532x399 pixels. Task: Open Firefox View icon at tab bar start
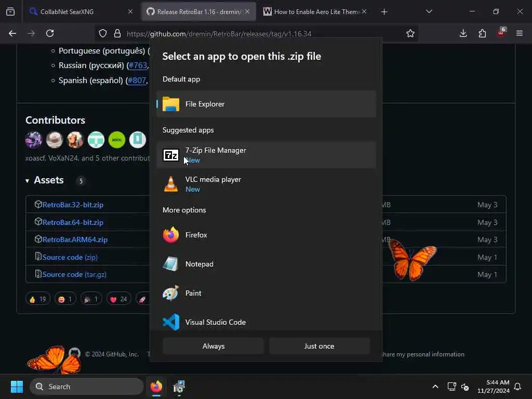click(10, 11)
